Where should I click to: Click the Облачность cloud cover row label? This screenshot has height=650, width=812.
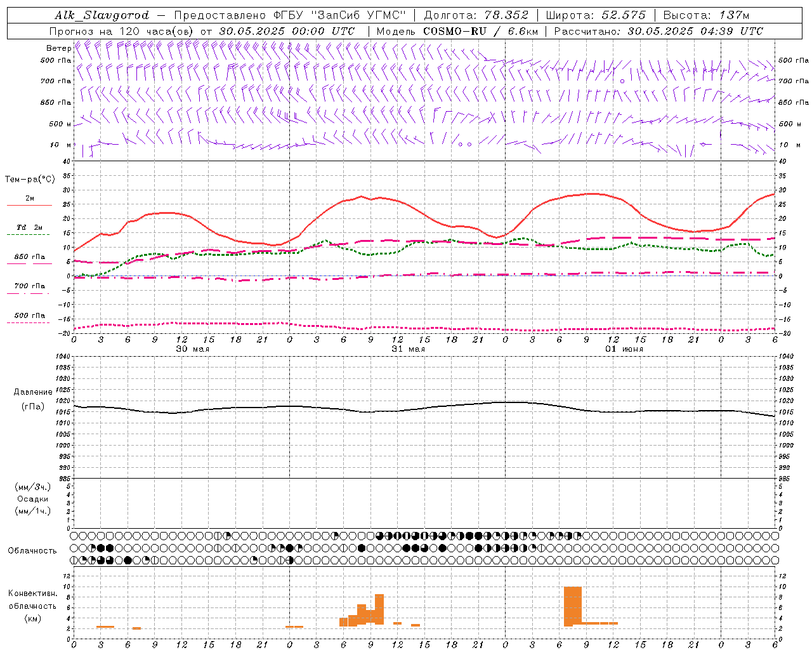(32, 551)
